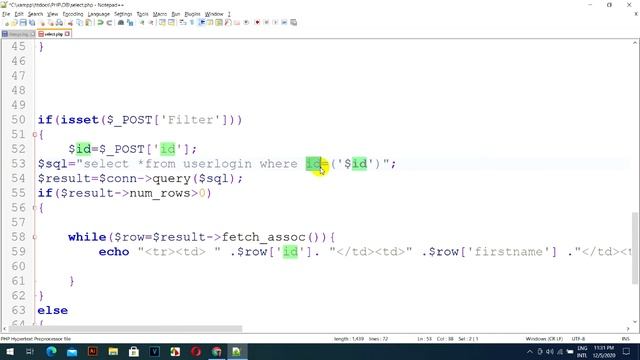Open the View menu
Viewport: 640px width, 360px height.
52,14
